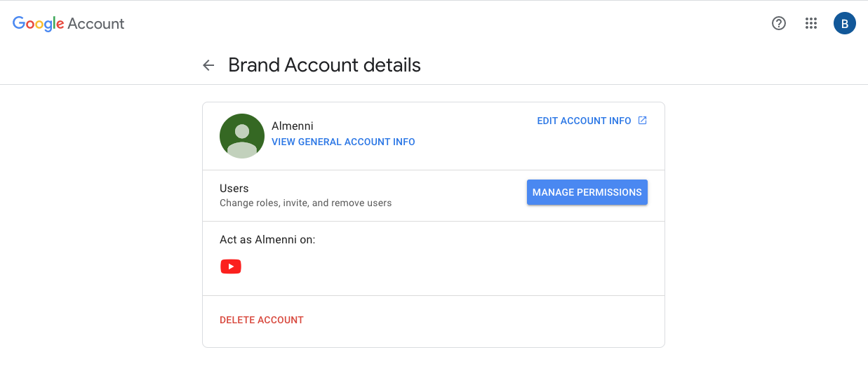Click the multicolored Google wordmark

click(39, 23)
